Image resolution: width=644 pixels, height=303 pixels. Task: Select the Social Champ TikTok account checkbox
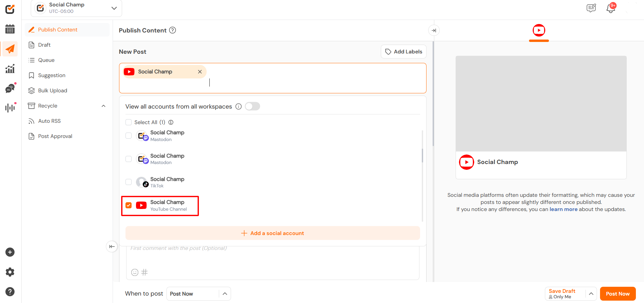click(x=129, y=182)
